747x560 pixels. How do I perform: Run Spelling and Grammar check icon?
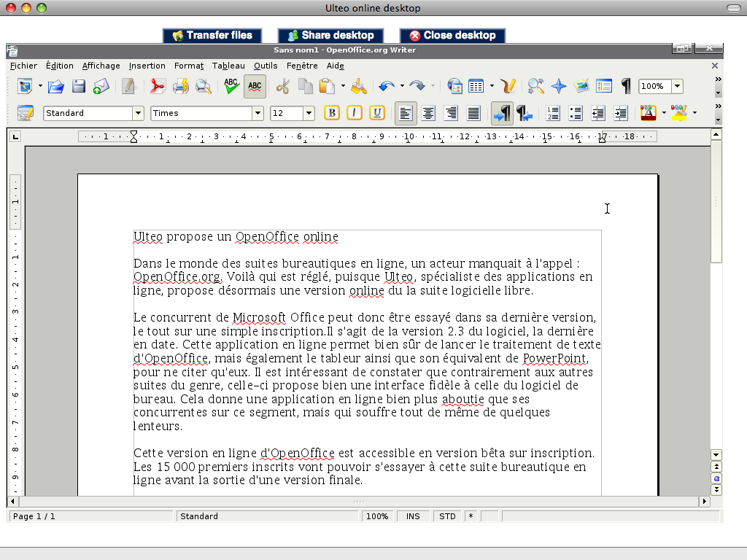(x=231, y=86)
